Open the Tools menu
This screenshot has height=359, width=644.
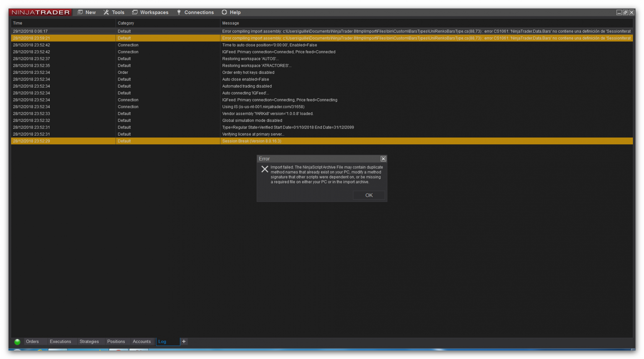point(114,12)
